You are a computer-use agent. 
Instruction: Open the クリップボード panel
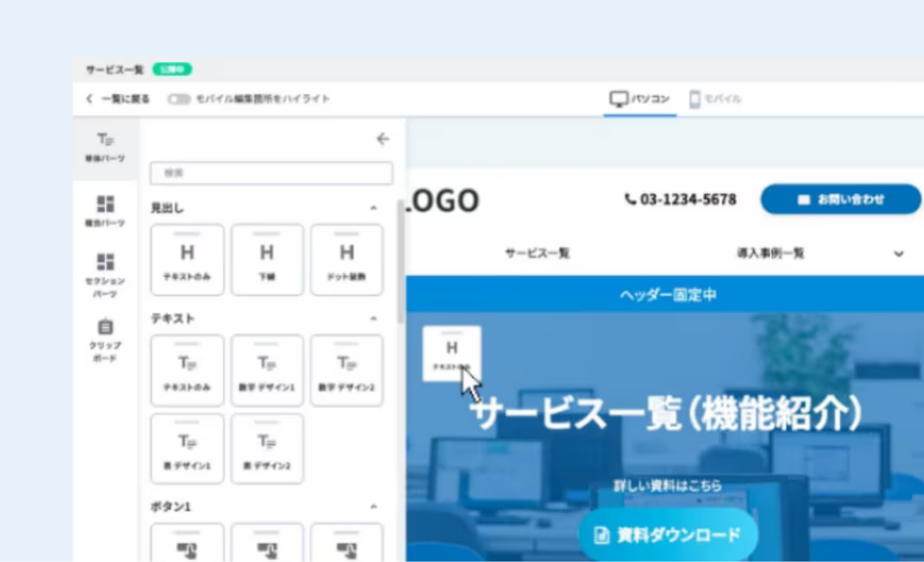[104, 339]
